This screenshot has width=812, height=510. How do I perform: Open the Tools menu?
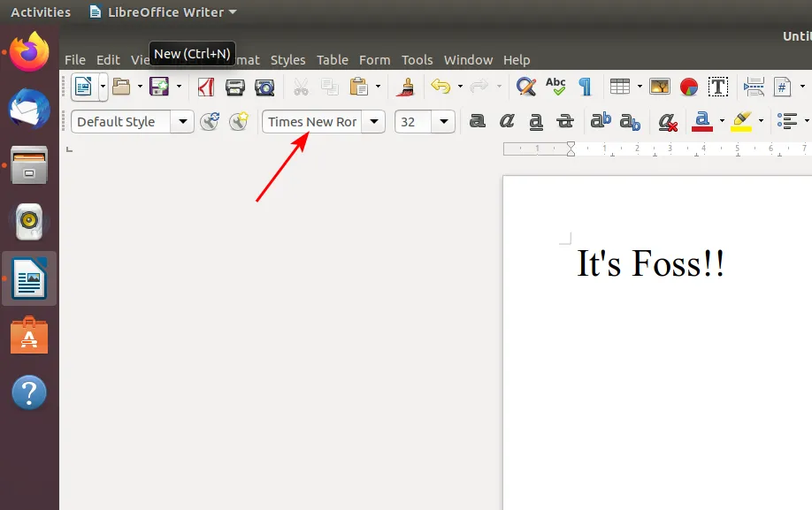pos(417,60)
